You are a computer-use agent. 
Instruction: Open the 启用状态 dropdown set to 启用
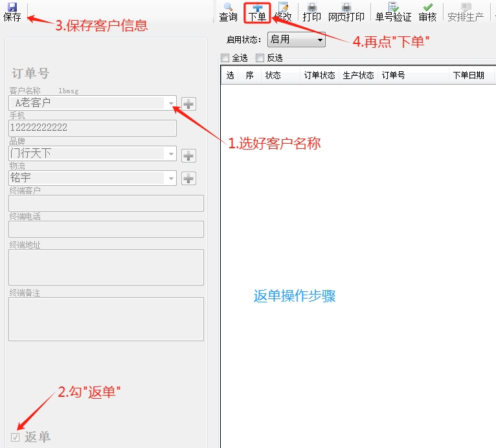point(320,39)
